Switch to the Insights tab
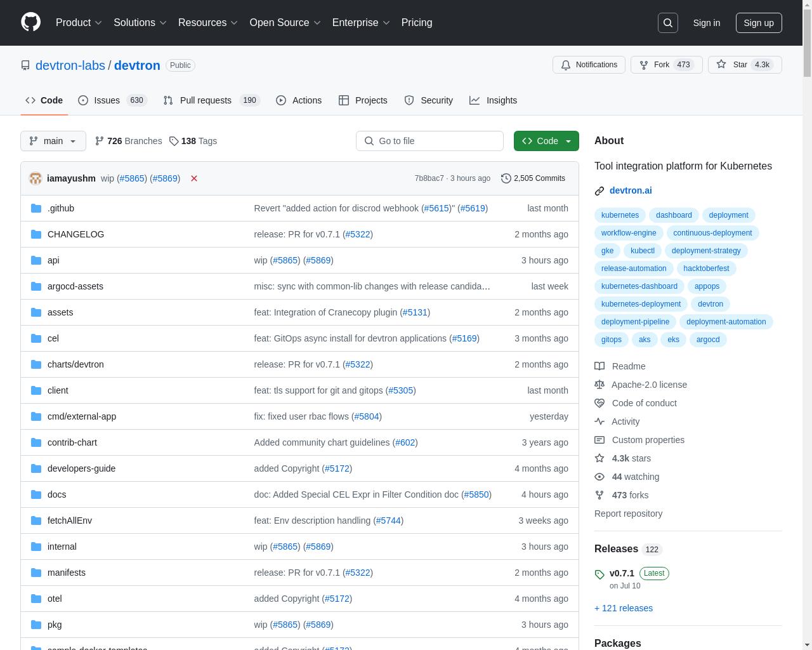The image size is (812, 650). pos(493,100)
